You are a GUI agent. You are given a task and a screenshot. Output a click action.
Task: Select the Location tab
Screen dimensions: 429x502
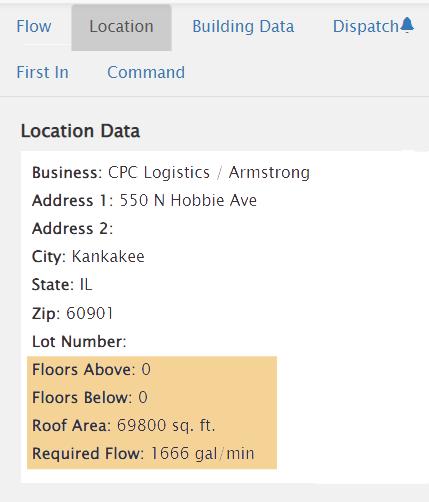tap(121, 27)
